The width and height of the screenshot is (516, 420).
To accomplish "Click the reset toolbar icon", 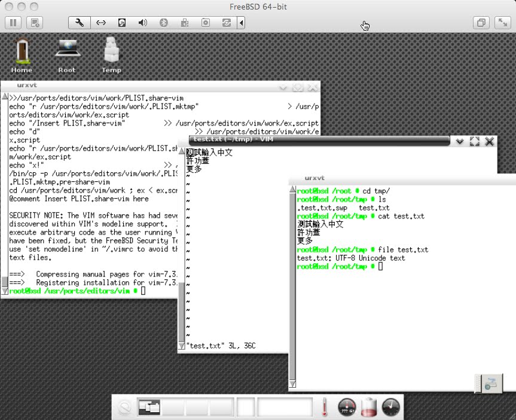I will [226, 22].
